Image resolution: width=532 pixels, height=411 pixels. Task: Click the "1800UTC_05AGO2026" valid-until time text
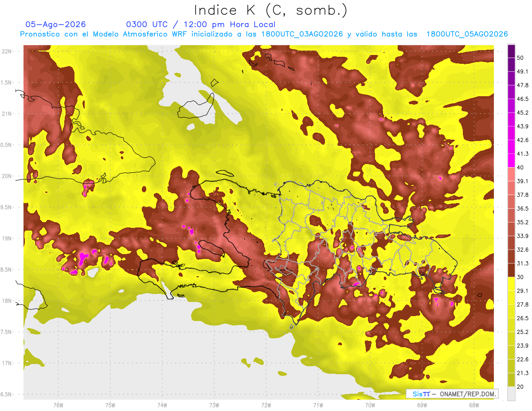[x=467, y=34]
